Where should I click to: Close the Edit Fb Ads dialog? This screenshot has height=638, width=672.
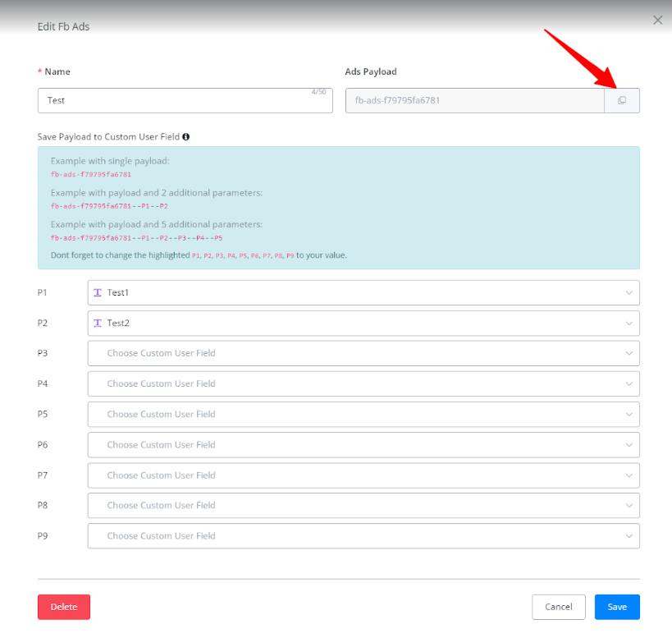point(657,21)
